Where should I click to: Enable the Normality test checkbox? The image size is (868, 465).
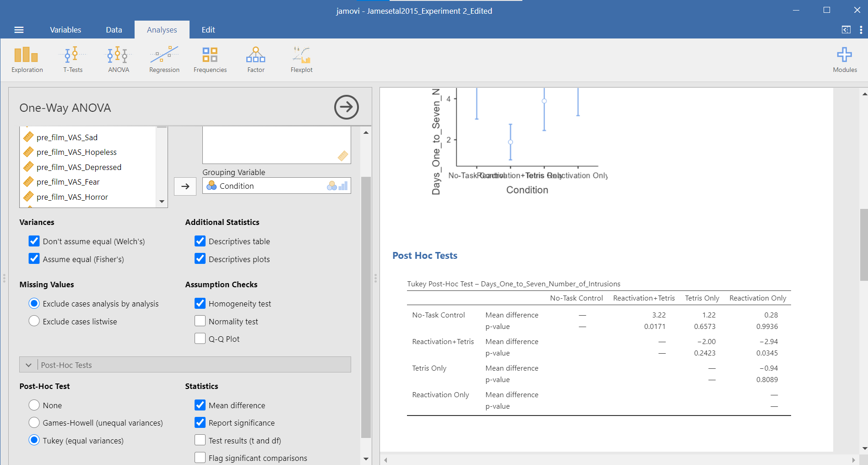point(200,321)
